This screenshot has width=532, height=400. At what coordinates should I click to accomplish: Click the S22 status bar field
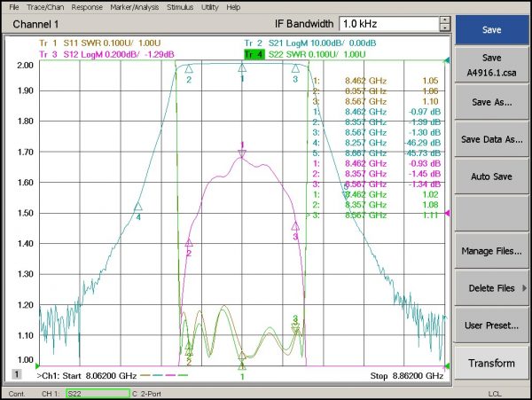click(98, 394)
